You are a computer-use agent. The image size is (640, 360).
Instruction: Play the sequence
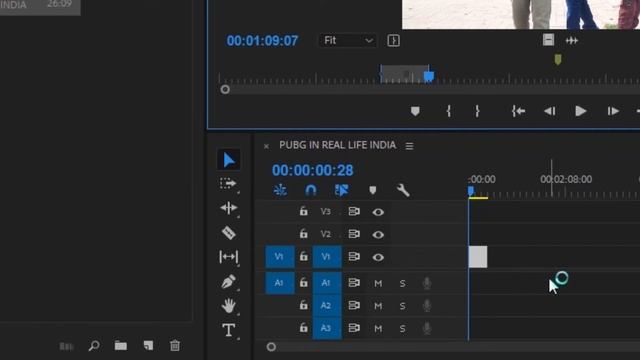(580, 111)
